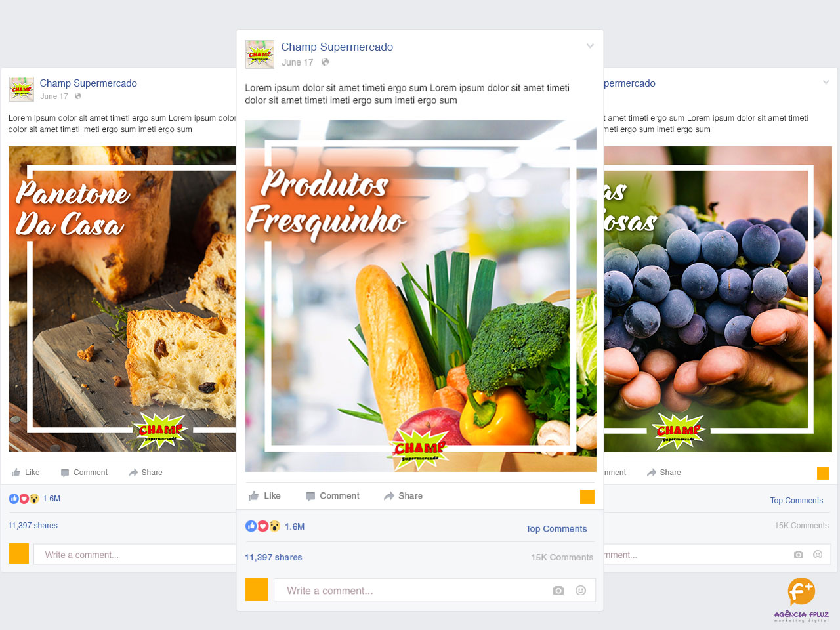The height and width of the screenshot is (630, 840).
Task: Expand options chevron on right post
Action: [x=826, y=82]
